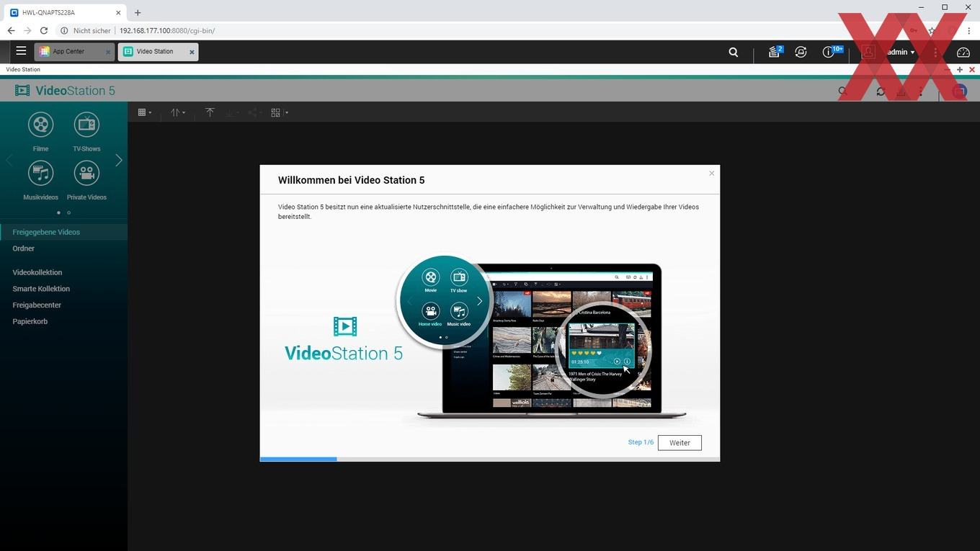The width and height of the screenshot is (980, 551).
Task: Go to next category page arrow
Action: tap(119, 160)
